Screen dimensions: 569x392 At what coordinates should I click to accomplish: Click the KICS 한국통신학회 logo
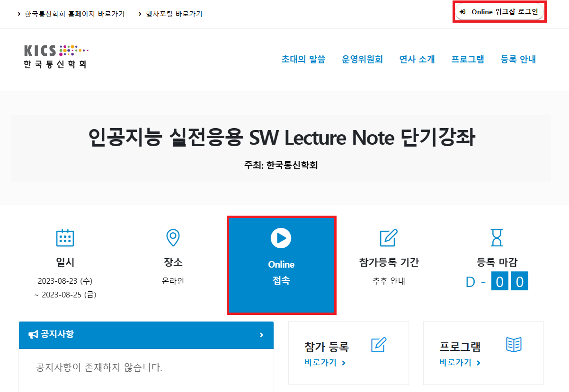click(56, 57)
